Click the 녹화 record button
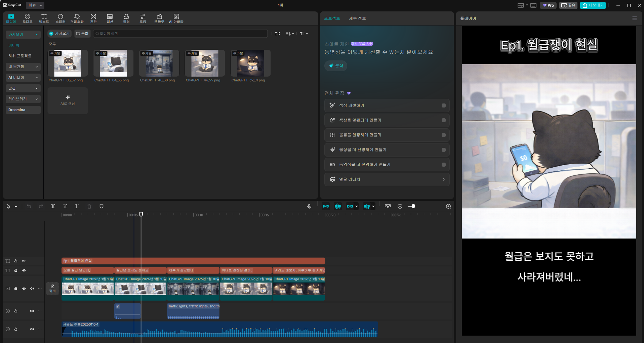This screenshot has width=644, height=343. tap(82, 34)
